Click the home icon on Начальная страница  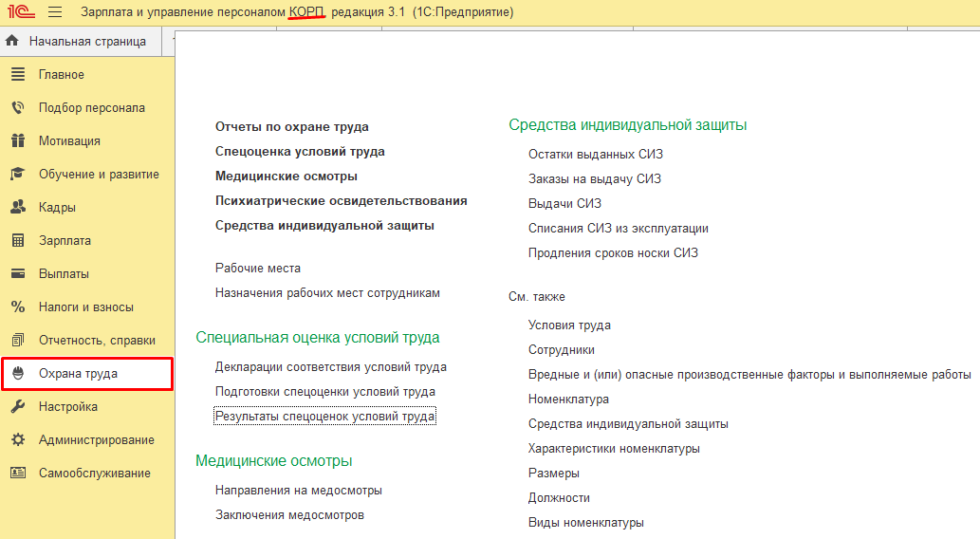click(13, 41)
